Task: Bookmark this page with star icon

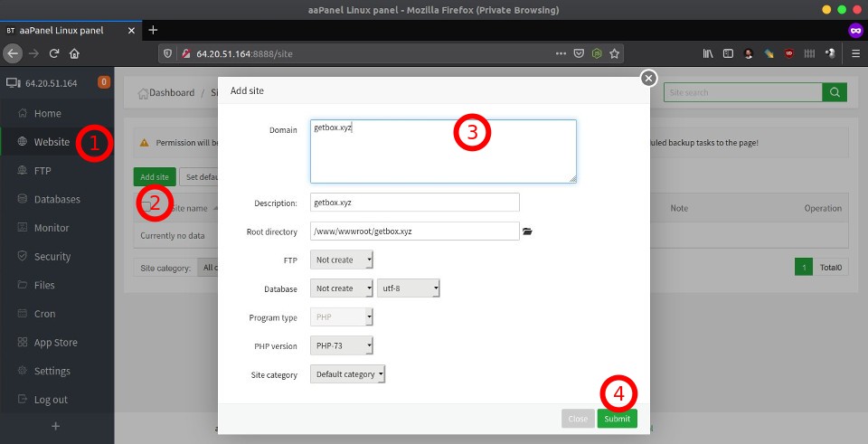Action: click(x=614, y=53)
